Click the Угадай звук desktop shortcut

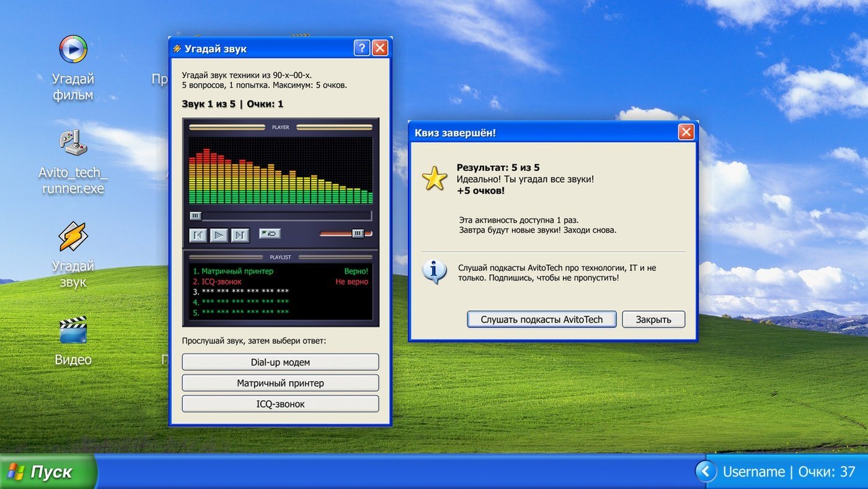pyautogui.click(x=73, y=255)
